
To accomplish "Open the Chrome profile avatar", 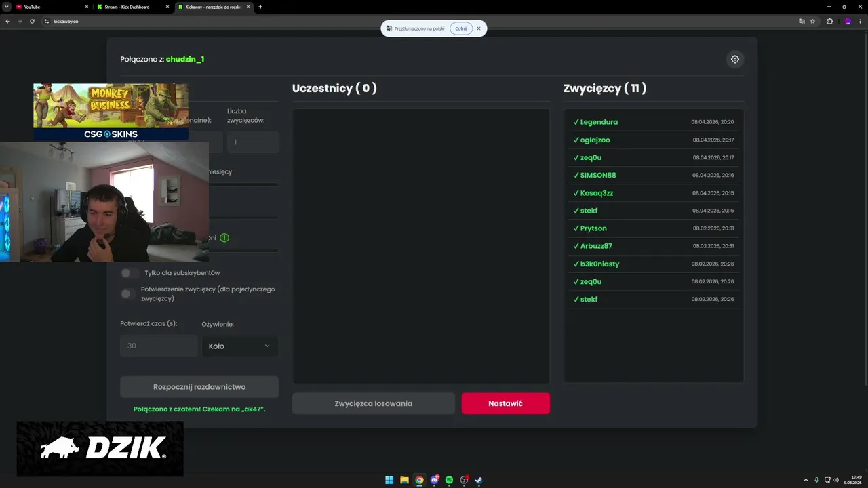I will coord(848,21).
